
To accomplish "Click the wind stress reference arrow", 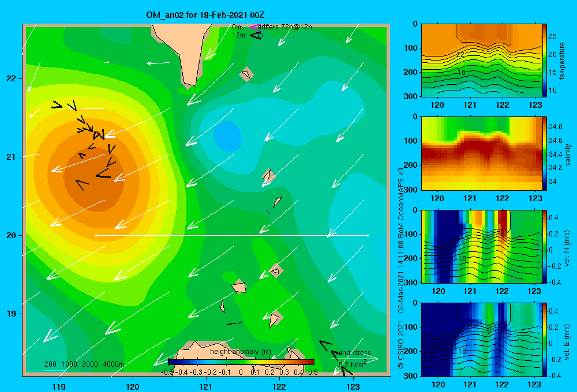I will tap(354, 359).
